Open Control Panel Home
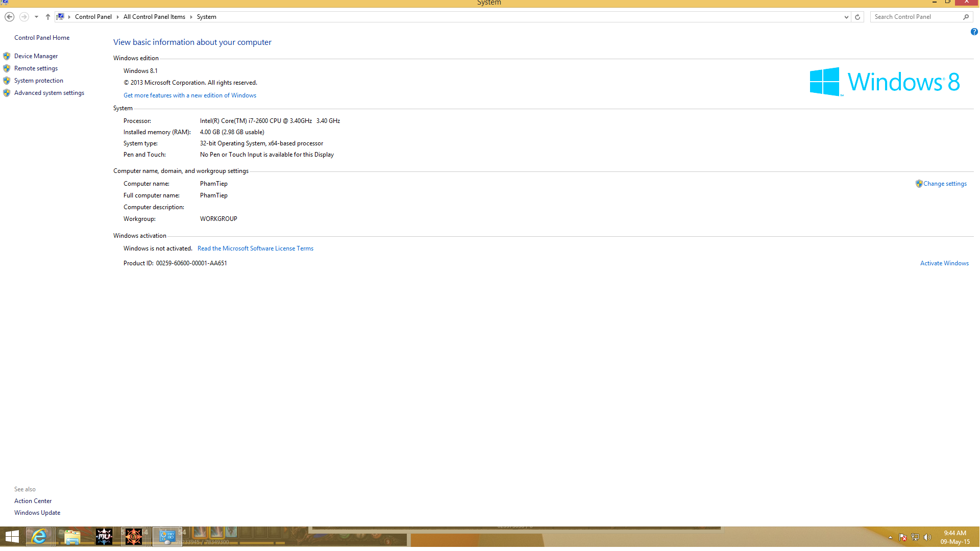The image size is (980, 551). tap(42, 38)
